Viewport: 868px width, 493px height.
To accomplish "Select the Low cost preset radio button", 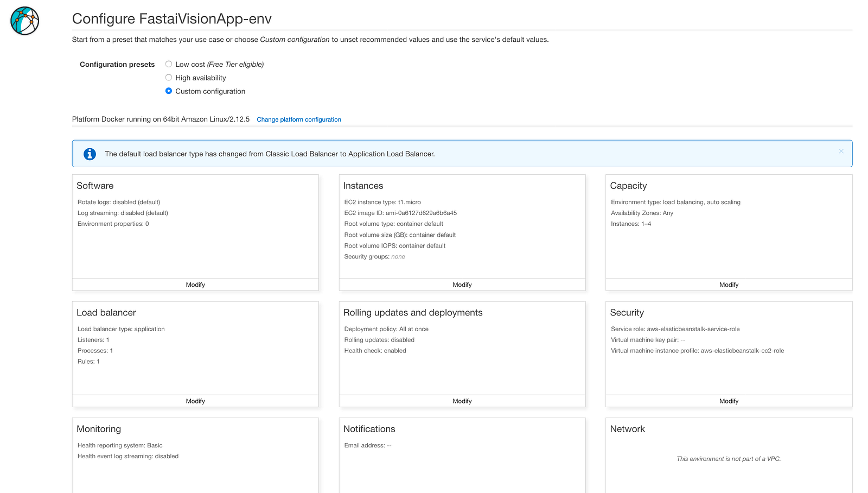I will pos(169,64).
